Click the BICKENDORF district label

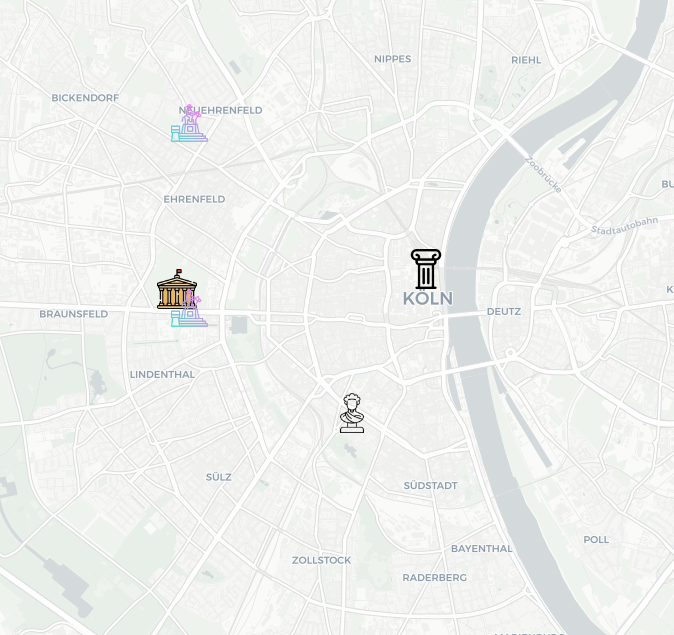click(x=85, y=98)
